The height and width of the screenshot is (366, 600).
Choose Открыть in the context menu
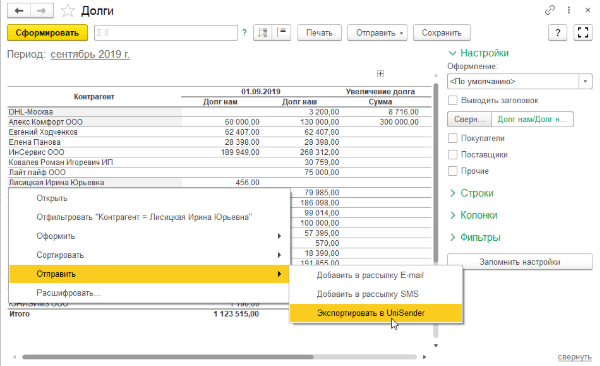coord(149,198)
